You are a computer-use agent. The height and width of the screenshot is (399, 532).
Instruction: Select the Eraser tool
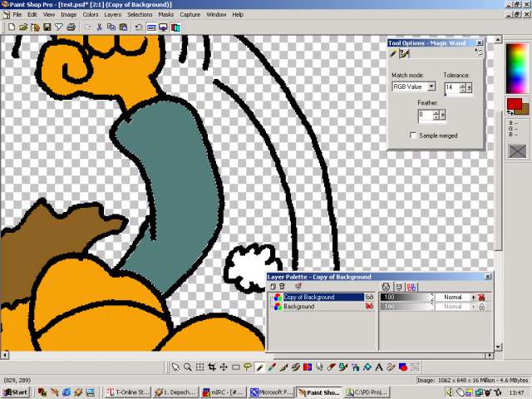pos(332,367)
